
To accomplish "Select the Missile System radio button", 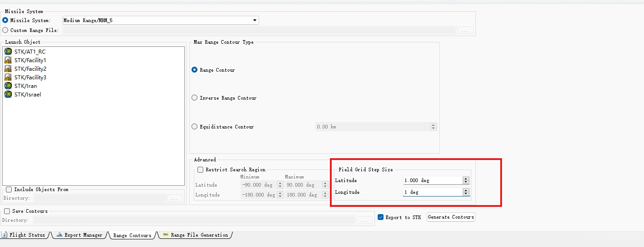I will (5, 20).
